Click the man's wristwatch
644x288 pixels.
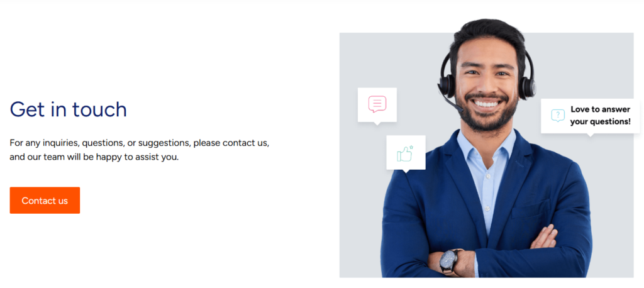tap(450, 261)
